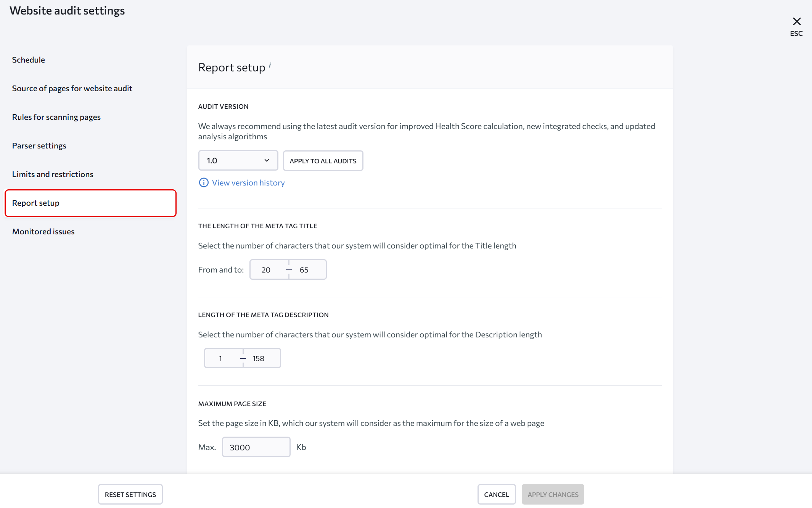Click the Kb unit label
This screenshot has height=508, width=812.
[x=301, y=447]
